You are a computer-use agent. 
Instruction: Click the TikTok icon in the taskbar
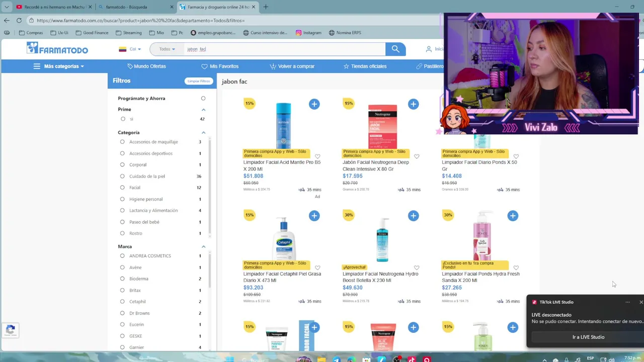[412, 359]
